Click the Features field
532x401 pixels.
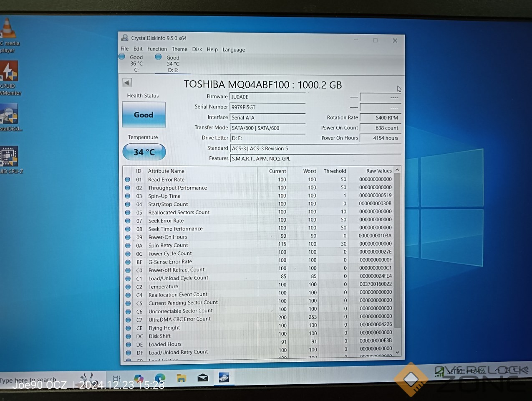[x=315, y=159]
